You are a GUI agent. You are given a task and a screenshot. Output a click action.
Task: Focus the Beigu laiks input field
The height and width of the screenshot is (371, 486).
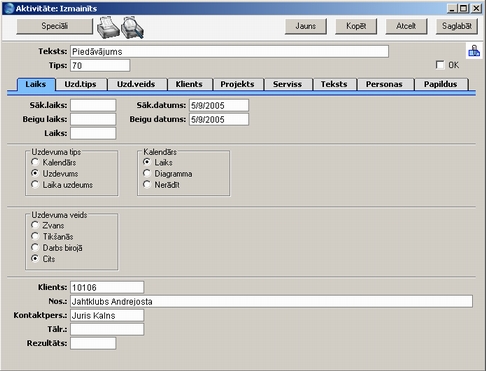click(93, 119)
